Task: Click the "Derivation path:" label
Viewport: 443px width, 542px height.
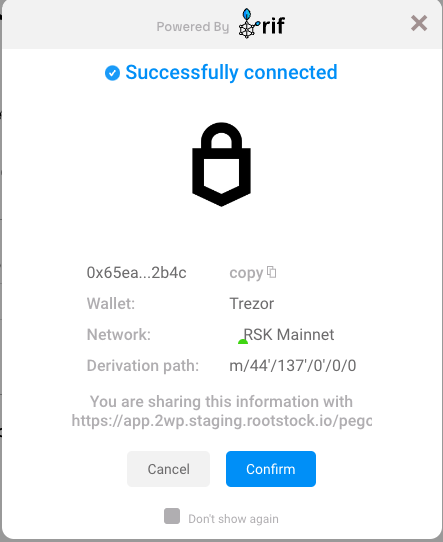Action: [143, 366]
